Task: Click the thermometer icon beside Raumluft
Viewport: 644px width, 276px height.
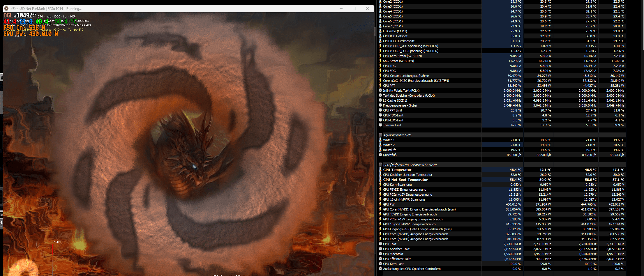Action: coord(380,150)
